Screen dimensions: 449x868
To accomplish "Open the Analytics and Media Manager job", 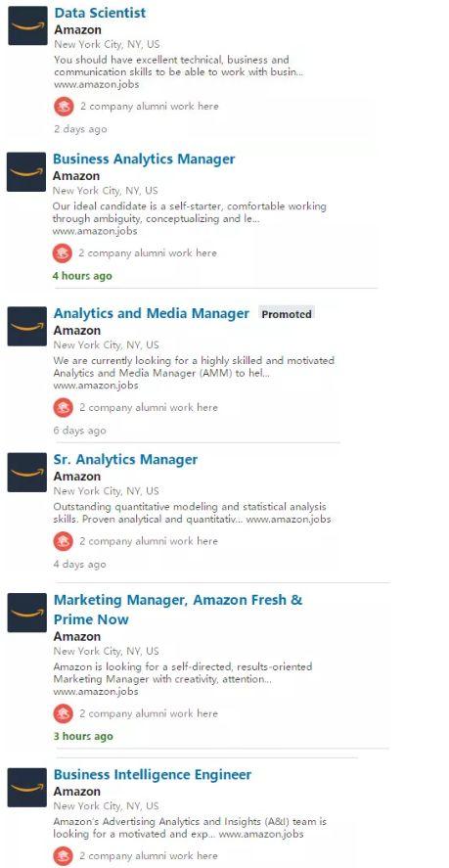I will 152,314.
